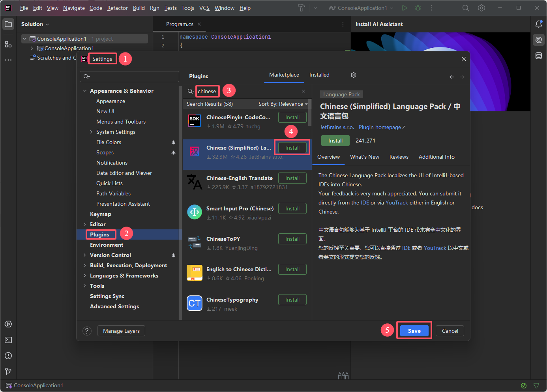Open editor tabs kebab menu
The width and height of the screenshot is (547, 392).
coord(343,24)
